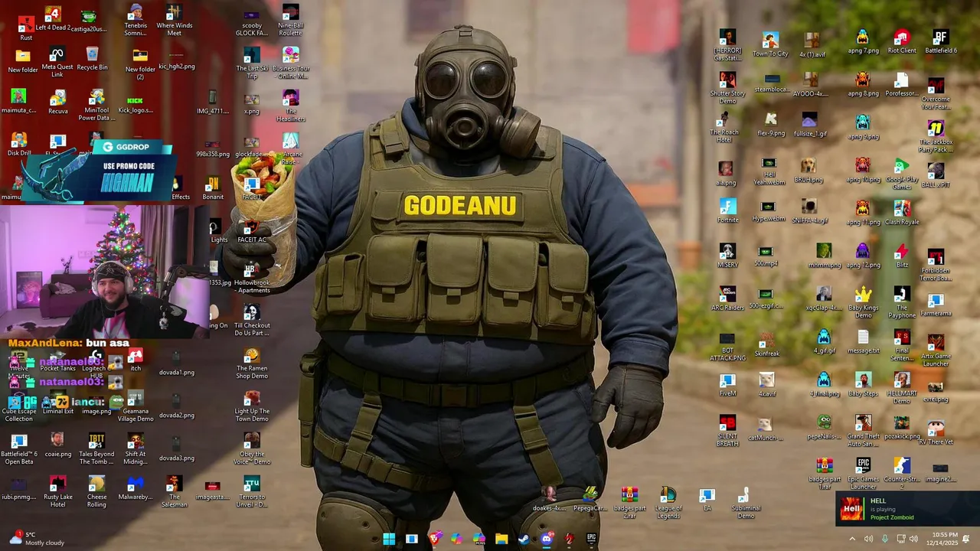
Task: Open the Counter-Strike 2 shortcut
Action: pyautogui.click(x=902, y=474)
